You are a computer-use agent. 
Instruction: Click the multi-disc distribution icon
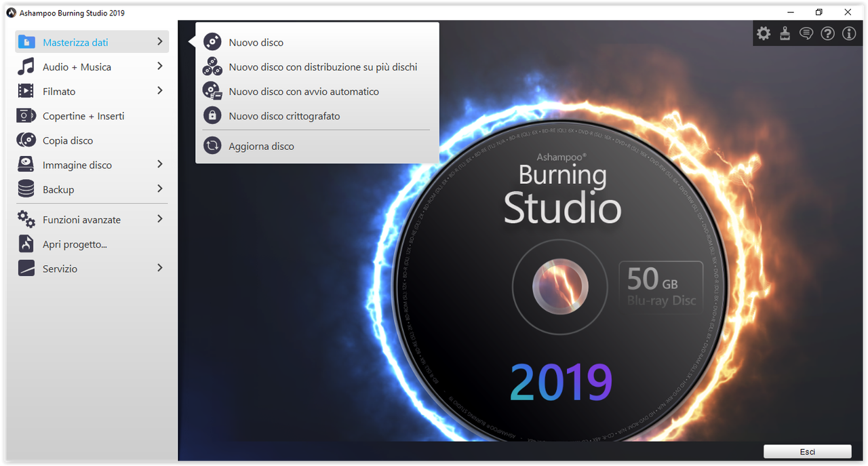[212, 66]
